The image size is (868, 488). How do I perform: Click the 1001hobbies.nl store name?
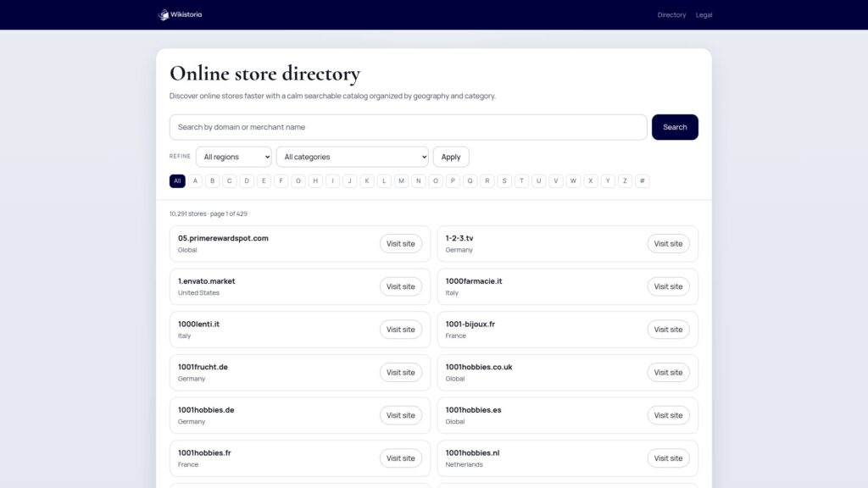(x=472, y=452)
